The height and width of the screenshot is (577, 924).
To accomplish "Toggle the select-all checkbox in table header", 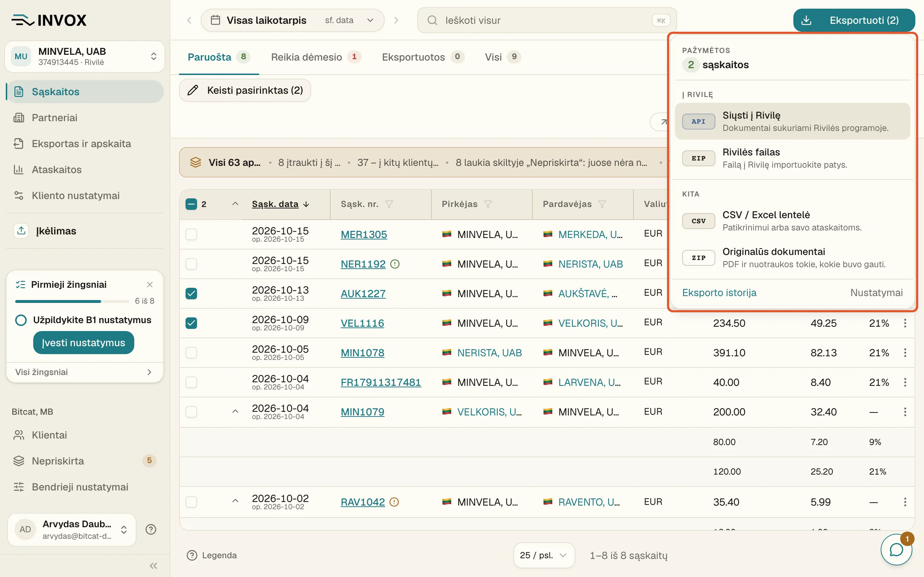I will (x=191, y=204).
